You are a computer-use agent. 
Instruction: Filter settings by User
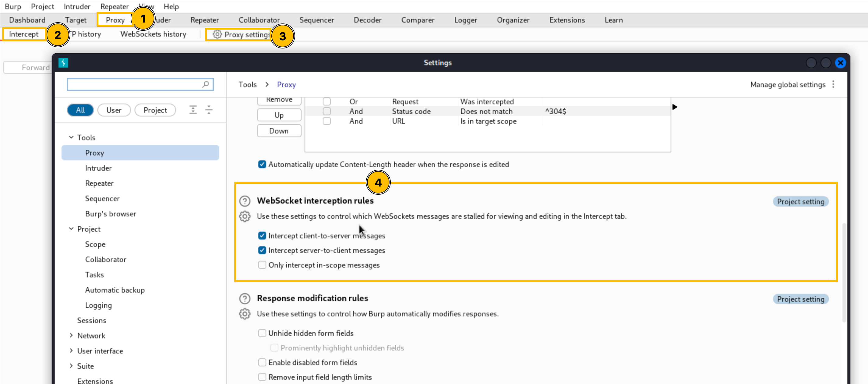[x=114, y=110]
